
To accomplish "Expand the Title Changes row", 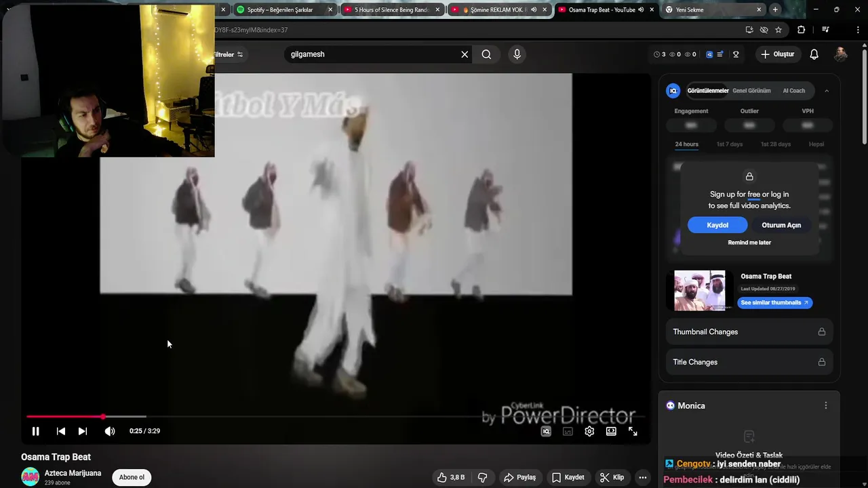I will pos(749,362).
